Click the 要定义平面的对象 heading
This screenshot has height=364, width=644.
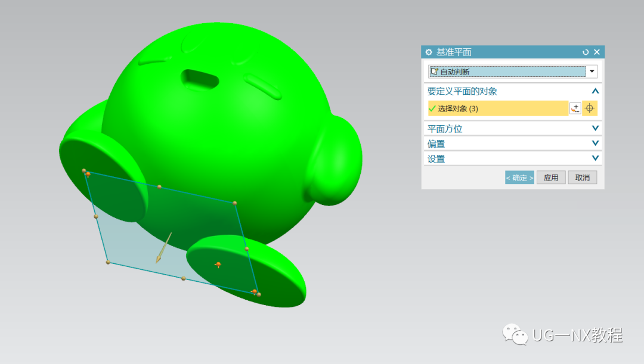pyautogui.click(x=462, y=91)
